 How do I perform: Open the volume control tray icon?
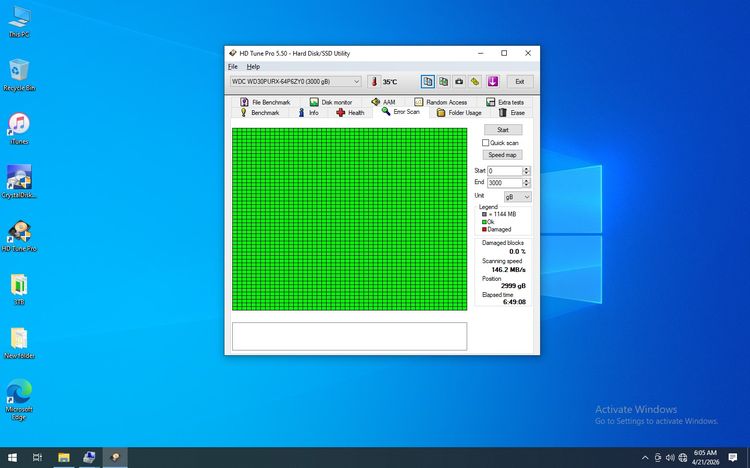[x=670, y=458]
